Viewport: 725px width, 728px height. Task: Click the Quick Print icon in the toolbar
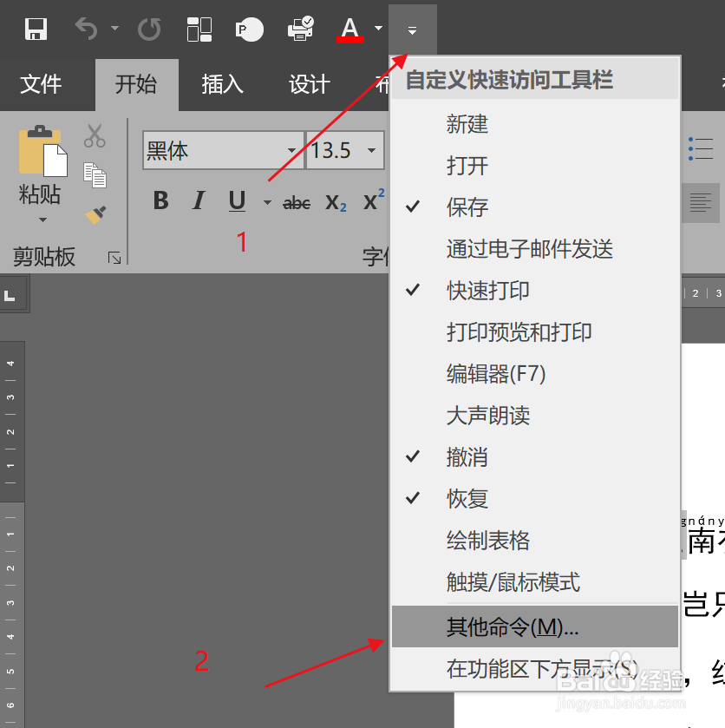299,29
